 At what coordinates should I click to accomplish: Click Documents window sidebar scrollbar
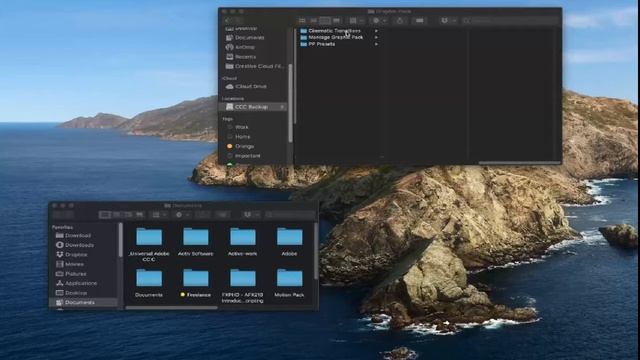click(x=120, y=240)
